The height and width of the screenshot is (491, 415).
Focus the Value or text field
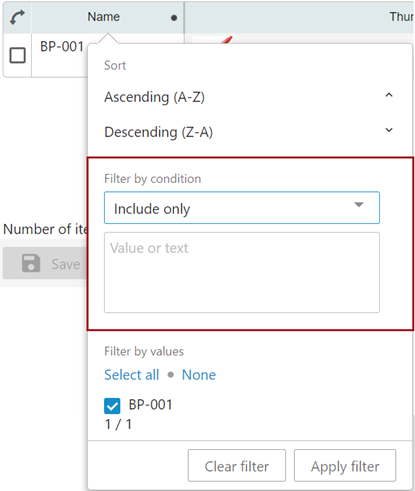[242, 272]
